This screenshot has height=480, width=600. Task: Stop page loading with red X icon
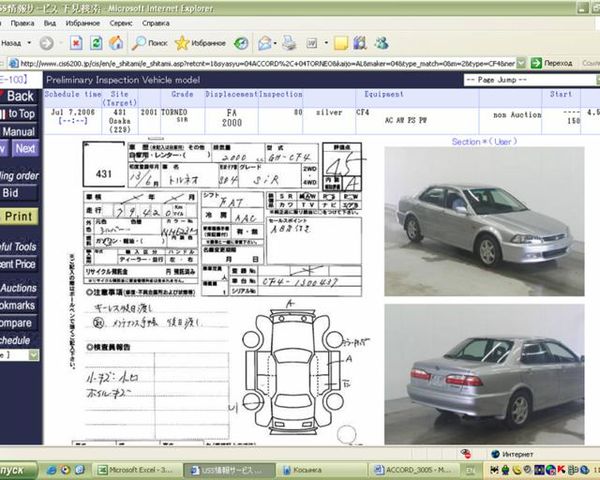coord(76,43)
